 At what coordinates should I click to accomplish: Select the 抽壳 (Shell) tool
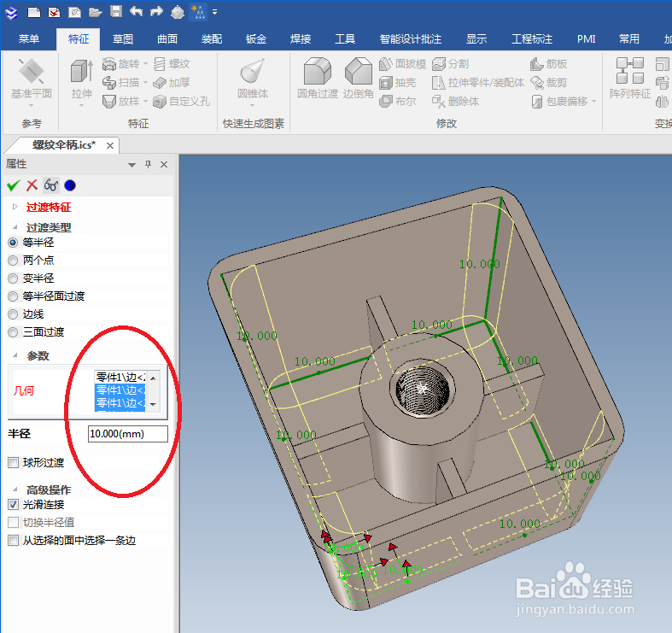pos(398,82)
